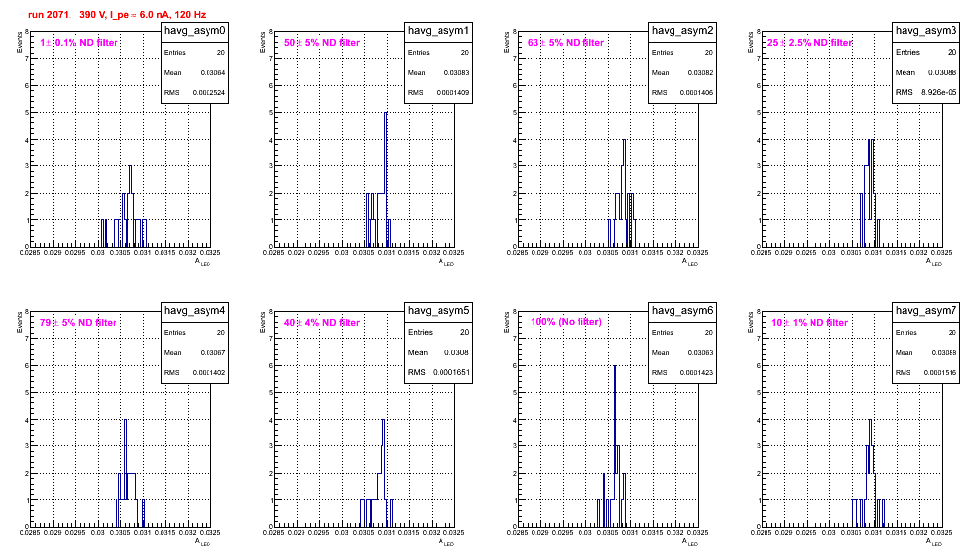Viewport: 975px width, 560px height.
Task: Click Mean value 0.03088 in havg_asym3
Action: (942, 72)
